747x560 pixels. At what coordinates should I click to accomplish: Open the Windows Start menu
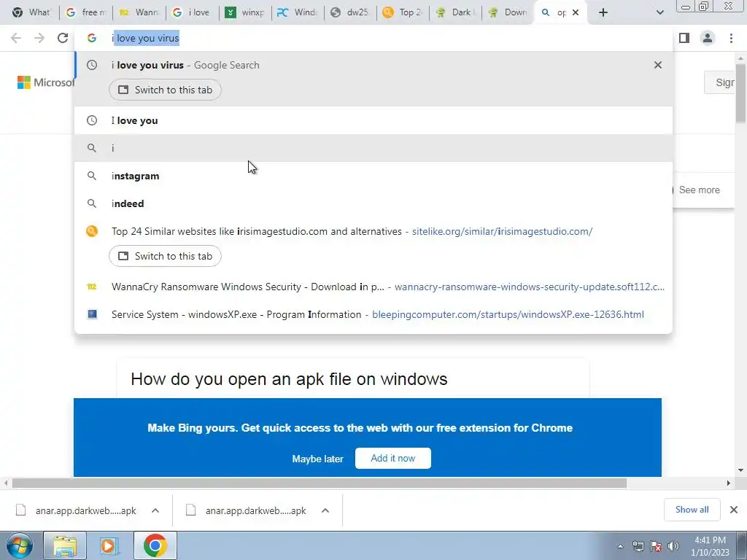[19, 545]
